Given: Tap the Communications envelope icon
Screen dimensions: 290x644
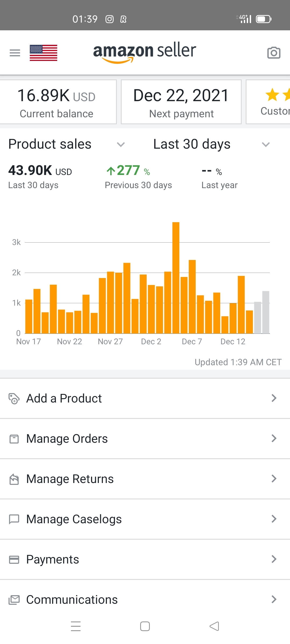Looking at the screenshot, I should pos(14,600).
